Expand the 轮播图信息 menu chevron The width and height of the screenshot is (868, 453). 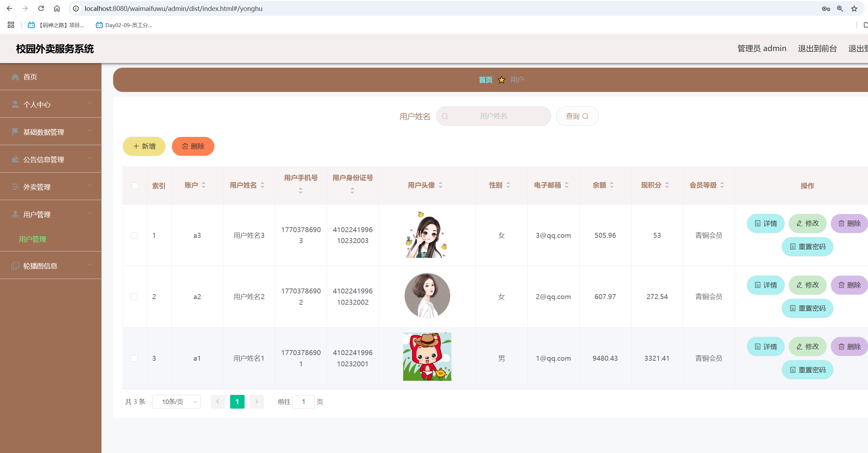(90, 264)
